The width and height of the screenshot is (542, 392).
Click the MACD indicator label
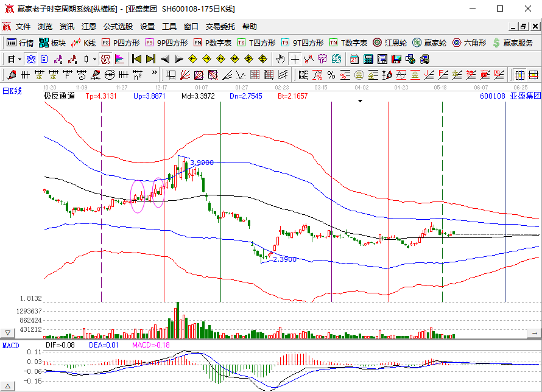point(11,345)
